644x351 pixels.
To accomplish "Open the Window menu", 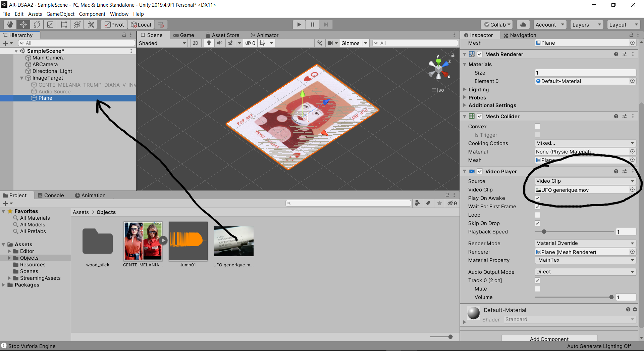I will click(119, 14).
